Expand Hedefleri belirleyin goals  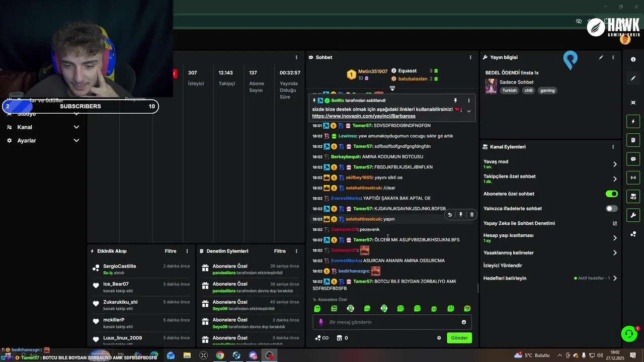[615, 278]
